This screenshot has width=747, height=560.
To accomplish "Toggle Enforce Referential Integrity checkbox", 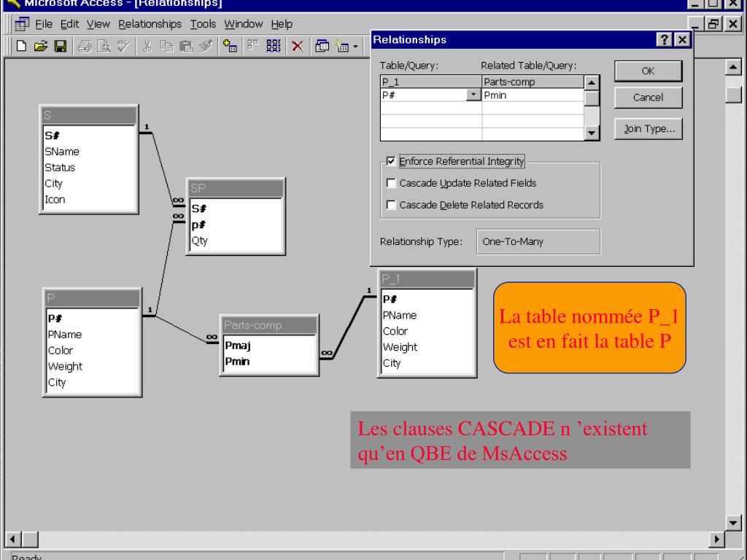I will (391, 161).
